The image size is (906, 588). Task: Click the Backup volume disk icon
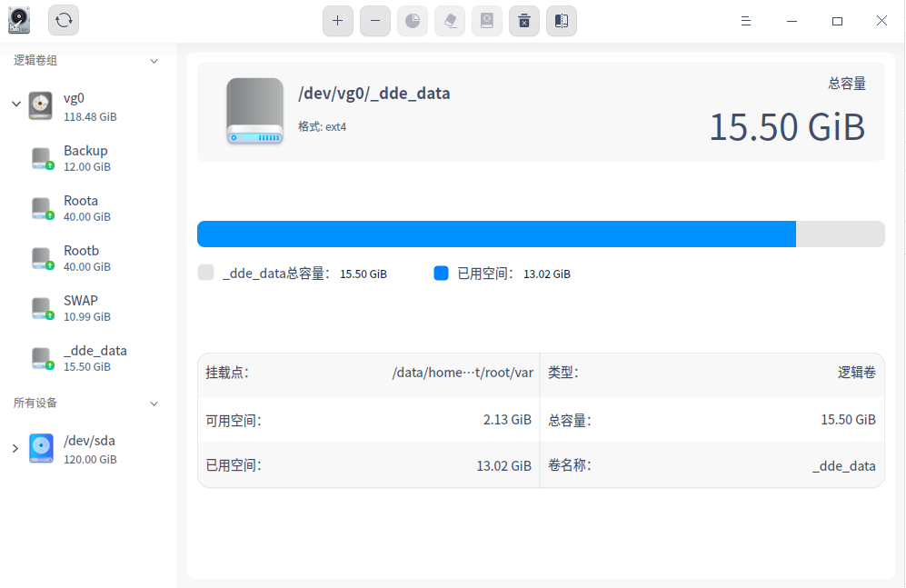42,158
